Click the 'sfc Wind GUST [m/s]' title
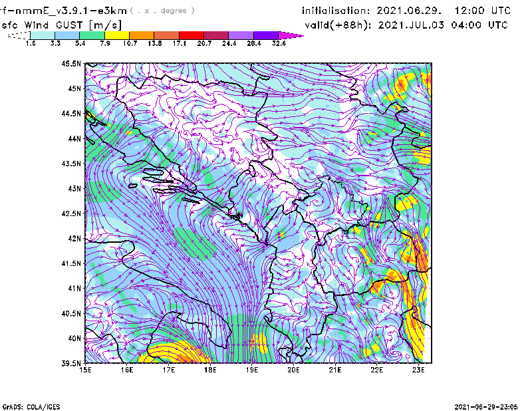Viewport: 532px width, 411px height. [61, 25]
